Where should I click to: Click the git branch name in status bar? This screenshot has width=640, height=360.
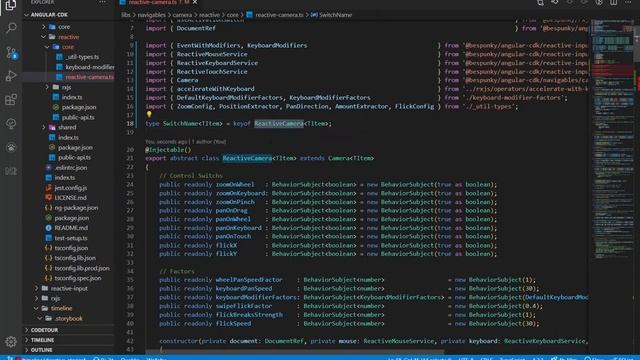tap(54, 358)
